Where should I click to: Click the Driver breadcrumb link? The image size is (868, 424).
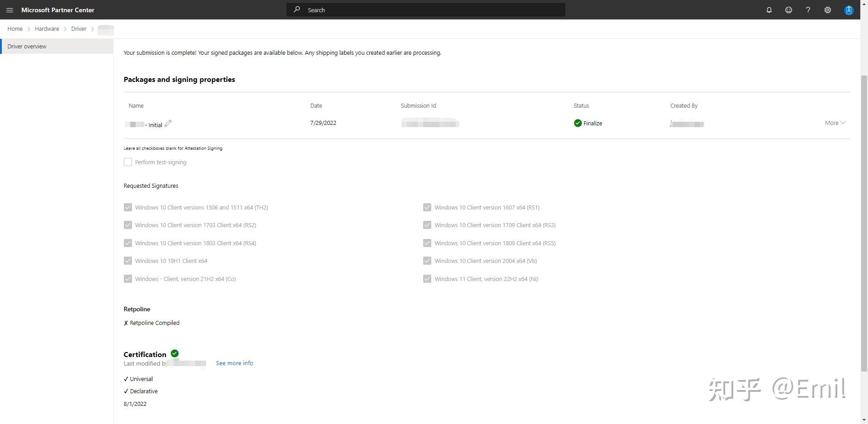(x=79, y=29)
